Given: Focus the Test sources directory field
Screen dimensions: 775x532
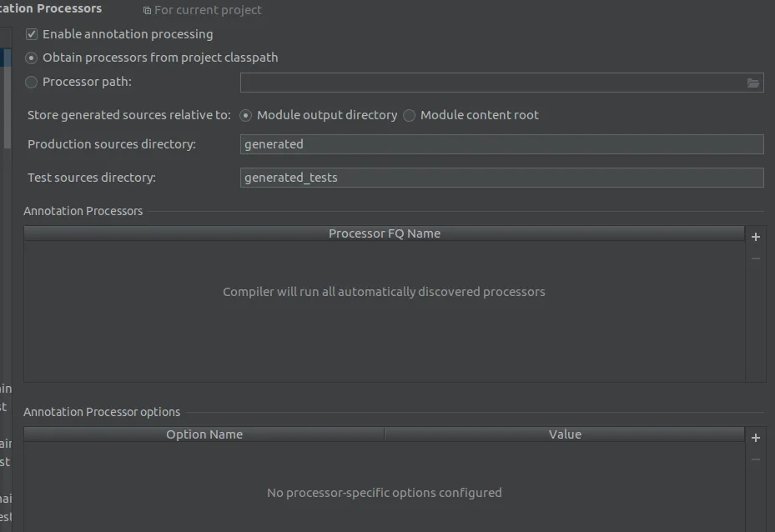Looking at the screenshot, I should click(501, 178).
